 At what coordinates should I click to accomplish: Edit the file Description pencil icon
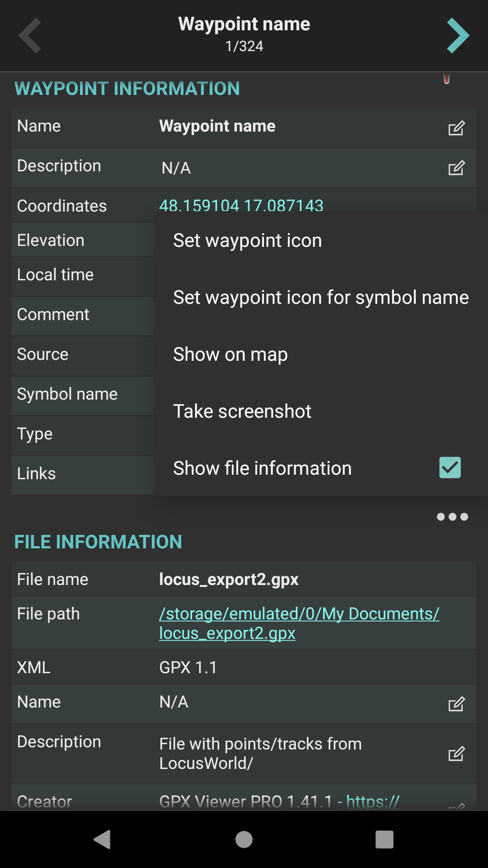pos(456,754)
